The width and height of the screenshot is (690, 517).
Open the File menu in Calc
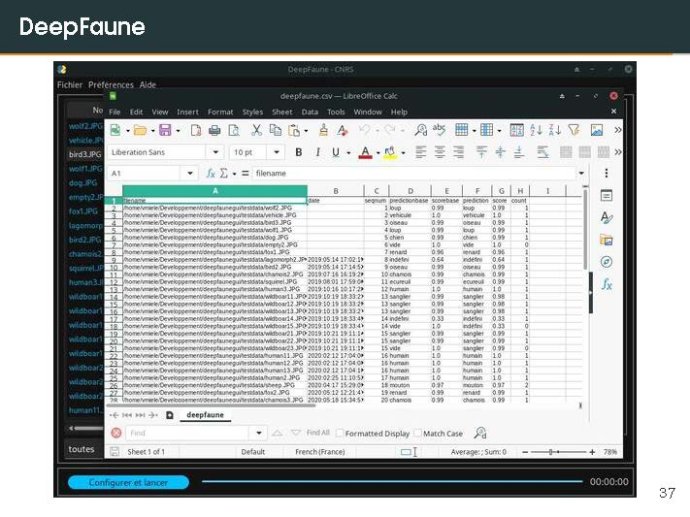coord(114,112)
